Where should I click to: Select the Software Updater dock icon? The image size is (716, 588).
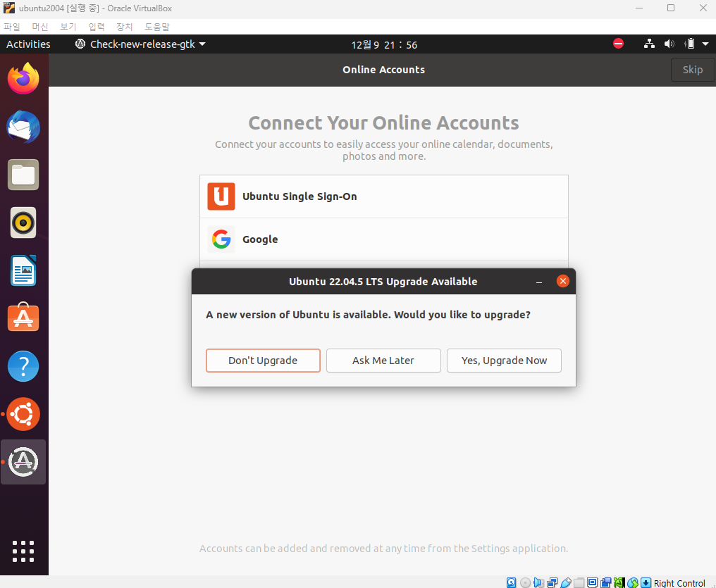[23, 462]
